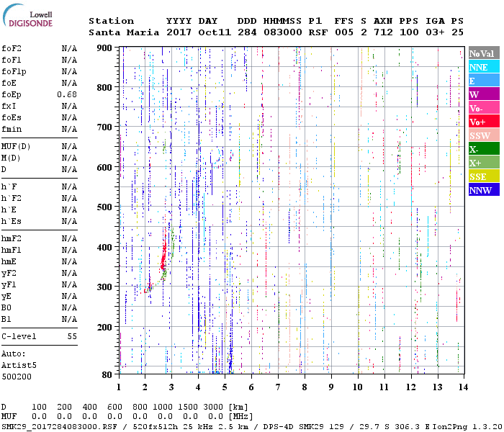Click the M(D) parameter label
The height and width of the screenshot is (432, 504).
click(11, 158)
